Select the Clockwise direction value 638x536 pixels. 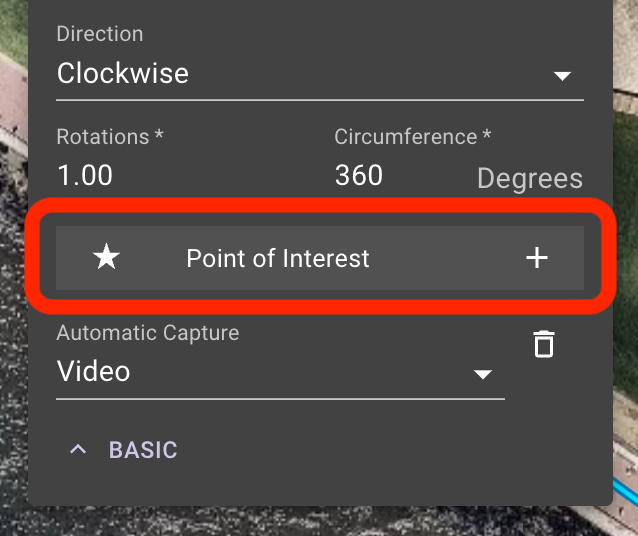(x=122, y=73)
